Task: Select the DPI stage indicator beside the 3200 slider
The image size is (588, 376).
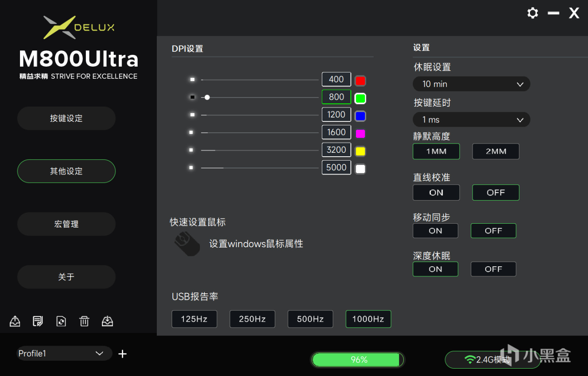Action: click(191, 150)
